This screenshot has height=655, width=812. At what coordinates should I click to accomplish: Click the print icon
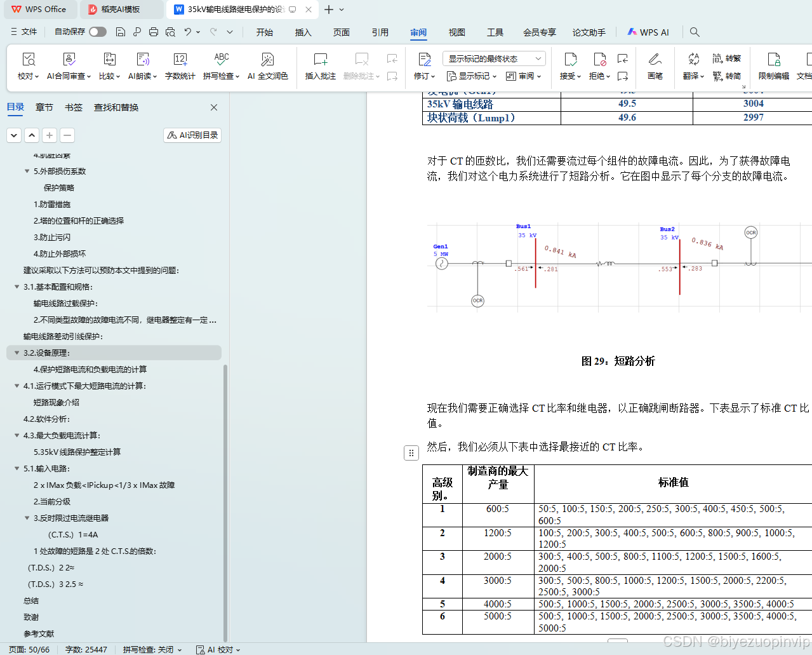[154, 32]
